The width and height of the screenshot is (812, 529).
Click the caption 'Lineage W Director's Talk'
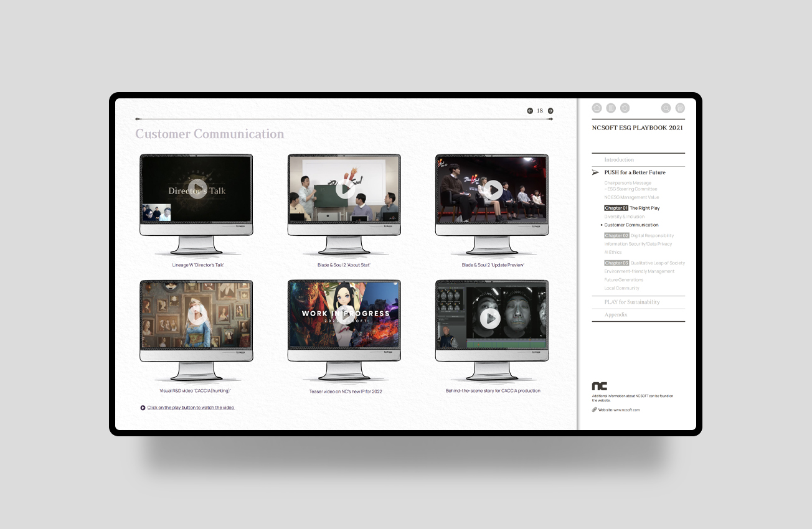198,265
